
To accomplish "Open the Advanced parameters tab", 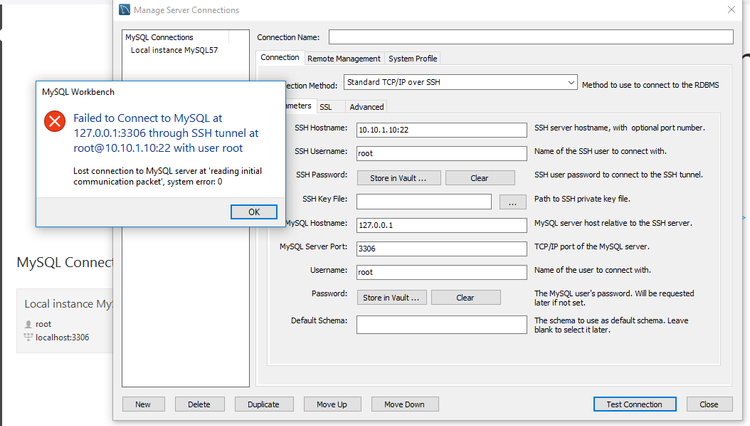I will 366,106.
